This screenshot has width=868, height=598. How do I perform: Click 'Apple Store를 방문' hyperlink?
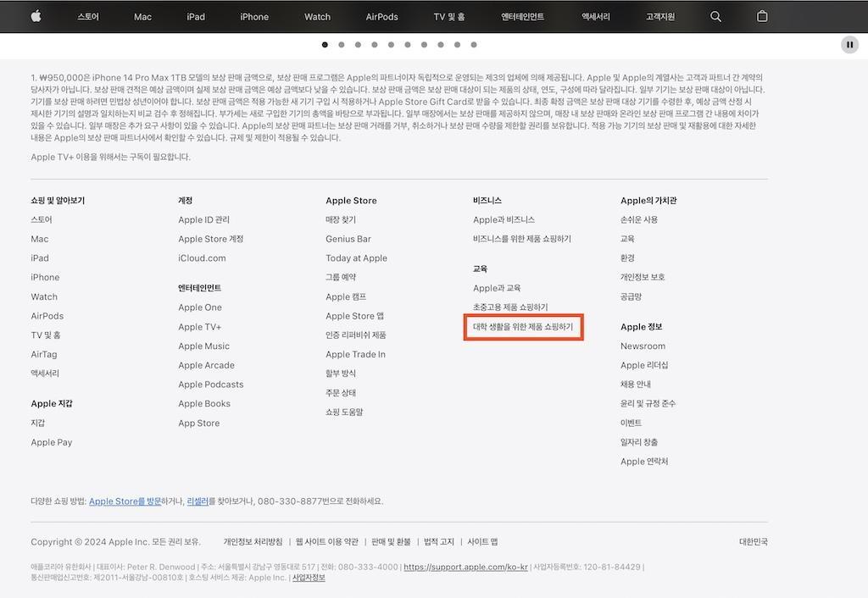point(125,501)
